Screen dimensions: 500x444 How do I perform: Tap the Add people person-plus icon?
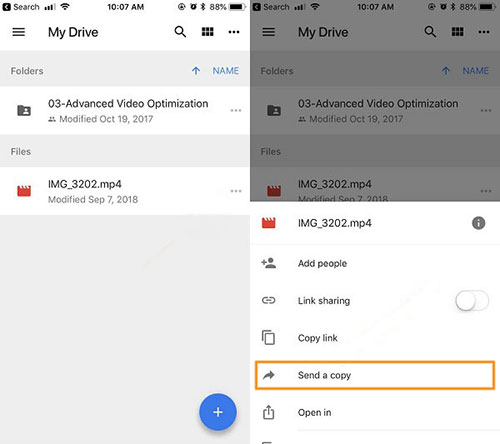click(x=269, y=263)
